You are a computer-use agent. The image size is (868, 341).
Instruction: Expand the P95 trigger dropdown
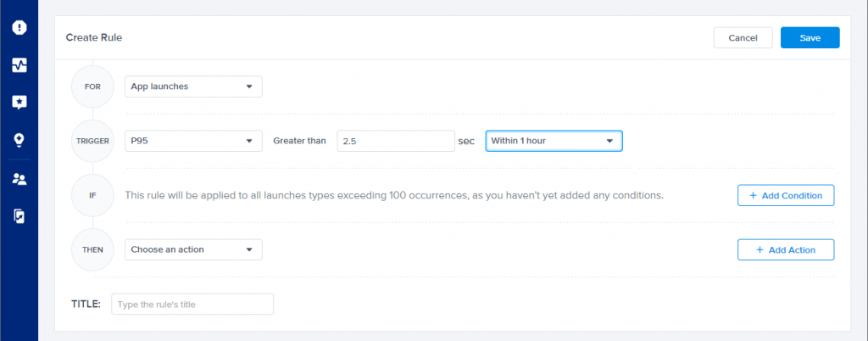click(x=194, y=141)
